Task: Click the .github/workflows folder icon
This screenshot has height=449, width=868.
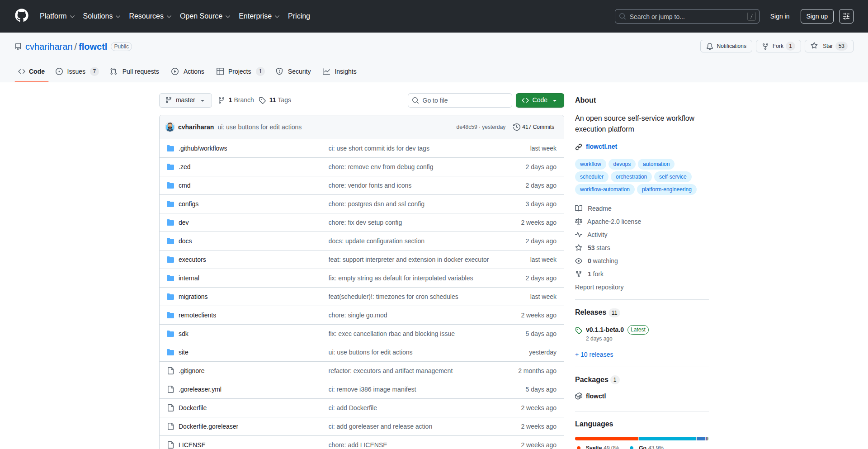Action: [x=170, y=148]
